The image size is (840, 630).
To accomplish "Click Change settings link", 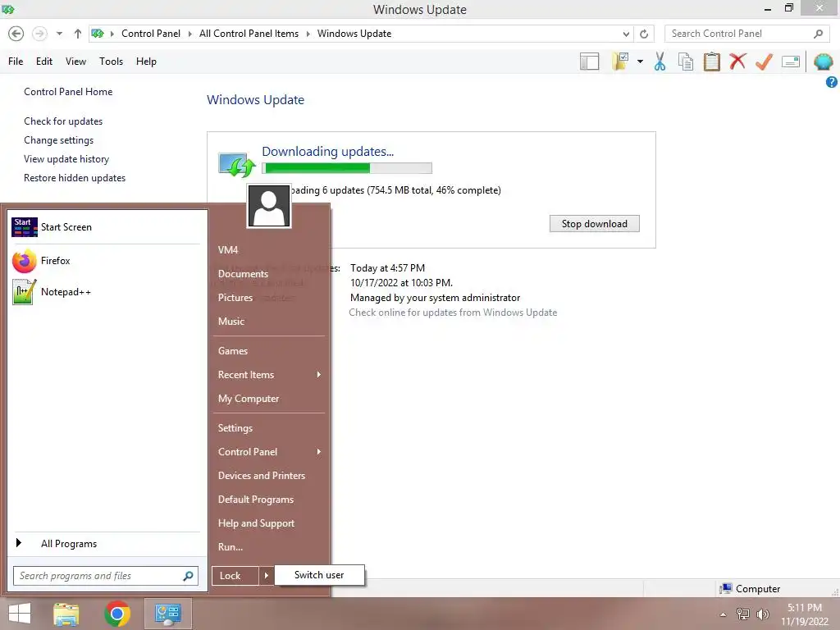I will [58, 139].
